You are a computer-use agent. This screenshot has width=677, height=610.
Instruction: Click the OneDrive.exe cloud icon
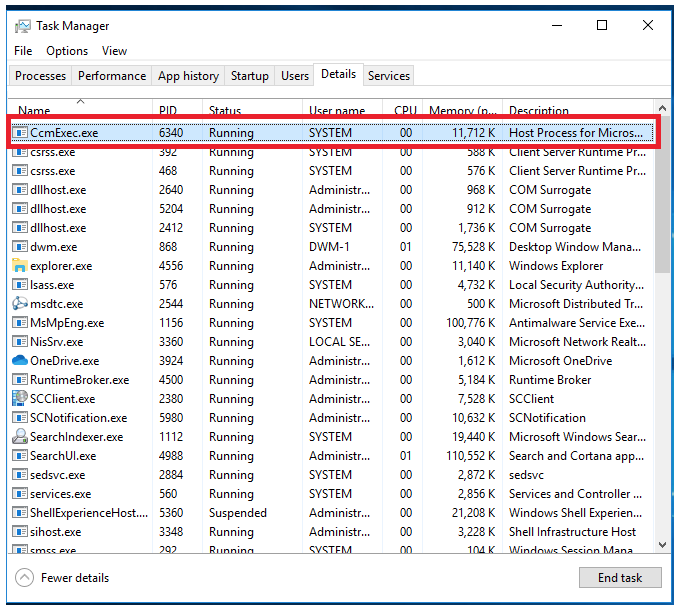[x=19, y=360]
